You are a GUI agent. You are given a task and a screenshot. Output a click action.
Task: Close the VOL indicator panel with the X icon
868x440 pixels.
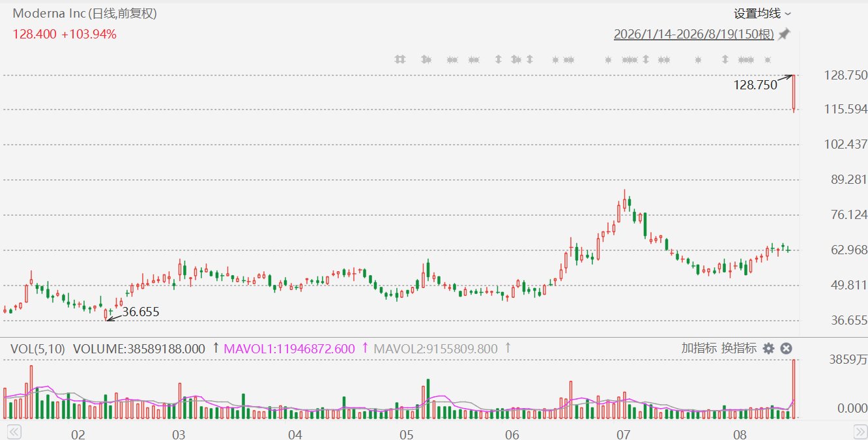[786, 349]
